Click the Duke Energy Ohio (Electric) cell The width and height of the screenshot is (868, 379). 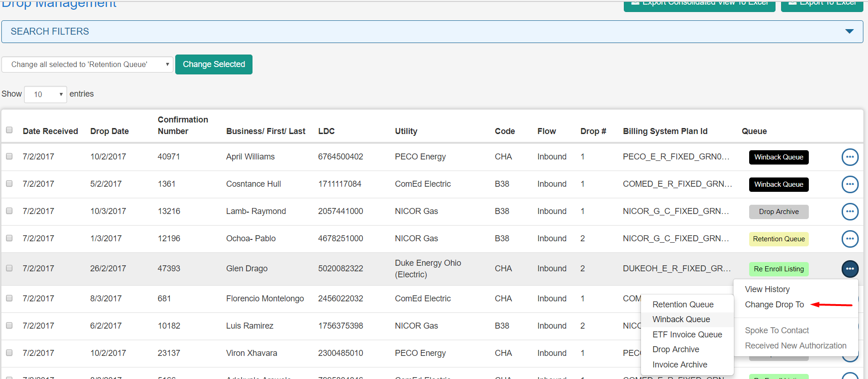[428, 269]
